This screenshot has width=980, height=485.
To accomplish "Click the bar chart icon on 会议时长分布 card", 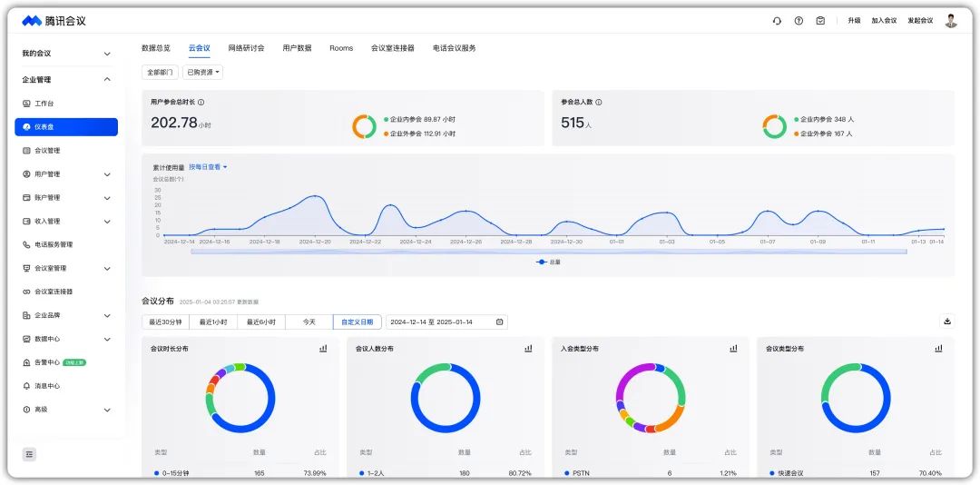I will coord(323,349).
